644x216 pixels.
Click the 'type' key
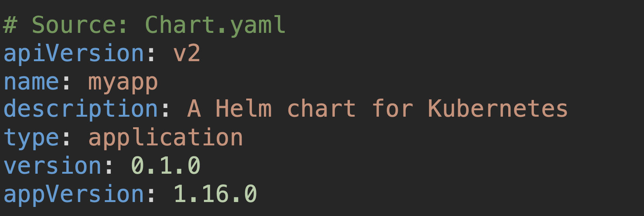tap(31, 137)
